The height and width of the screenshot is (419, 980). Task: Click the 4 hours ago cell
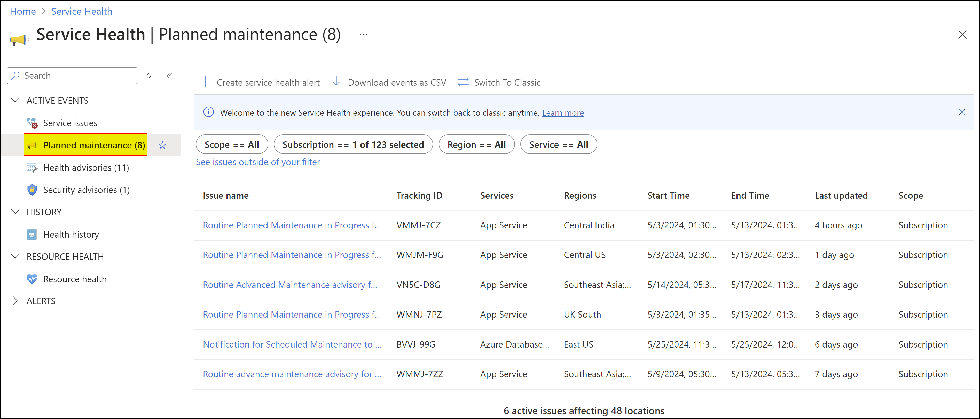(x=838, y=225)
